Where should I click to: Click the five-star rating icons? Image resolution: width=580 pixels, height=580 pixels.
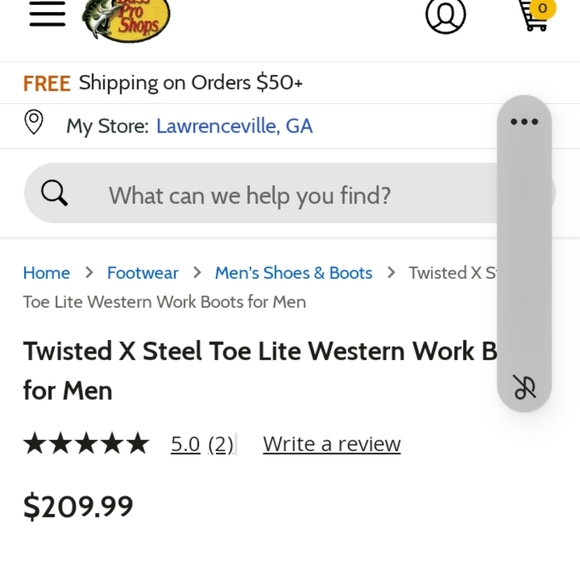(x=86, y=443)
